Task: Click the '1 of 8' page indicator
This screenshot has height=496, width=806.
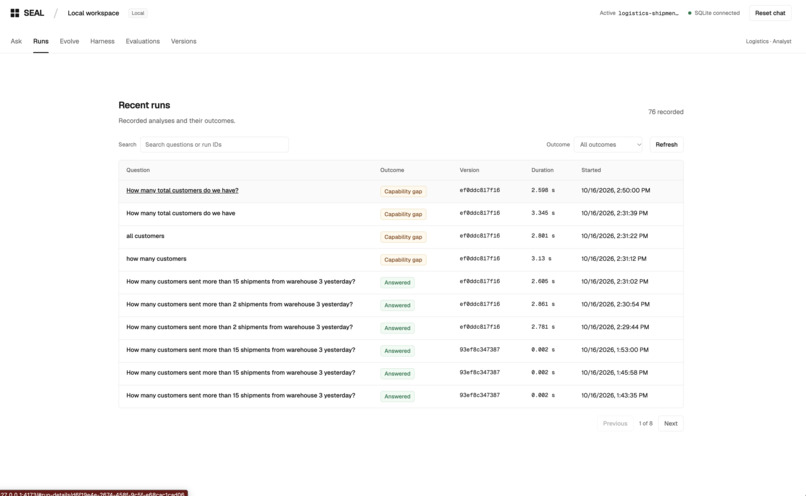Action: [x=646, y=424]
